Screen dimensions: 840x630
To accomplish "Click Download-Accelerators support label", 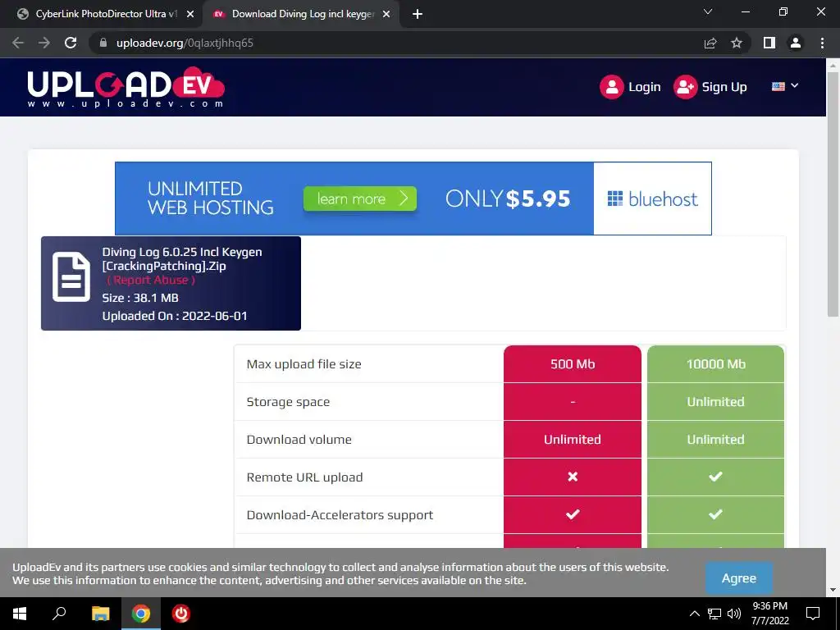I will coord(340,515).
